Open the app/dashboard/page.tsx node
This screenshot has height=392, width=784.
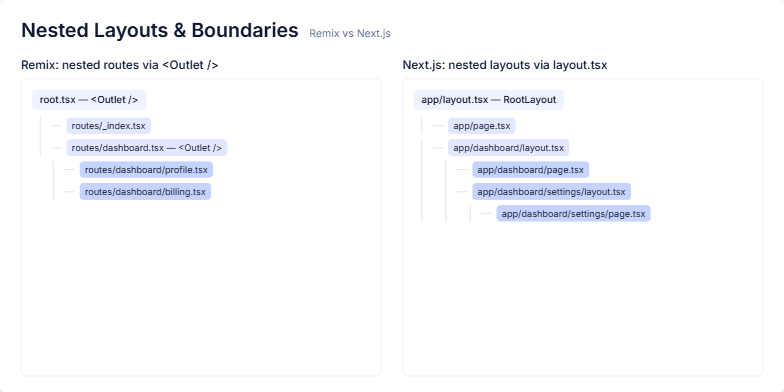530,170
